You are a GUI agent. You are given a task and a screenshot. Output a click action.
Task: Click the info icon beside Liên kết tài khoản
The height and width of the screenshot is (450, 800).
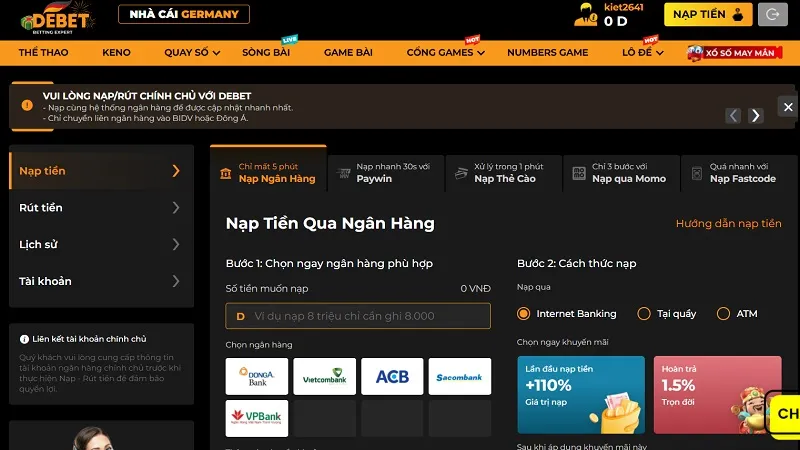click(24, 339)
